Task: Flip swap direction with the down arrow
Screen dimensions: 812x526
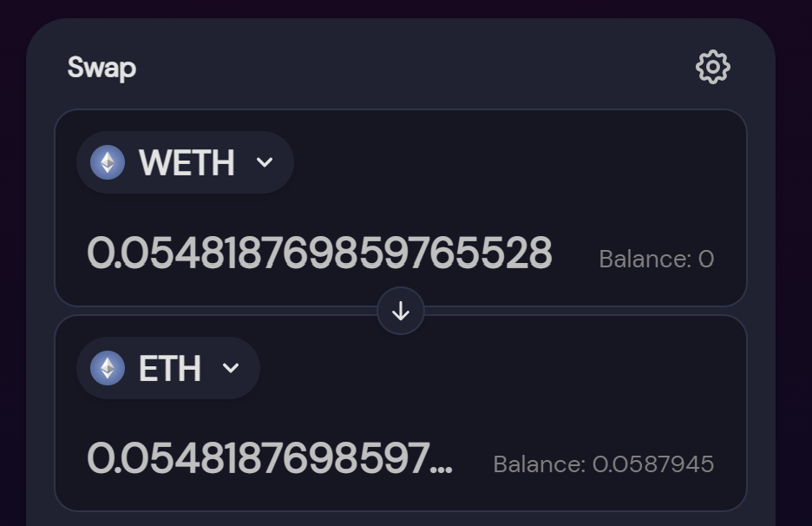Action: [x=401, y=311]
